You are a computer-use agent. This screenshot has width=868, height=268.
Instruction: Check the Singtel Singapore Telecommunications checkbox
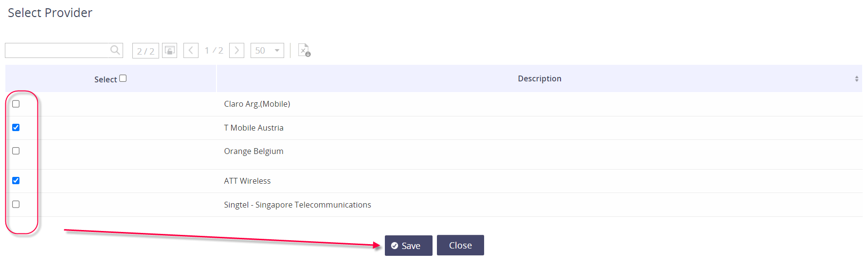coord(16,205)
